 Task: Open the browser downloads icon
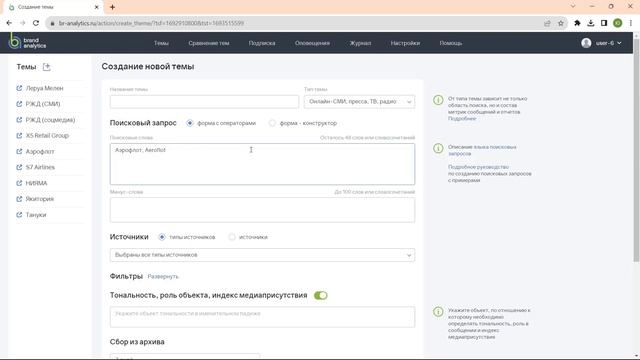pyautogui.click(x=591, y=23)
